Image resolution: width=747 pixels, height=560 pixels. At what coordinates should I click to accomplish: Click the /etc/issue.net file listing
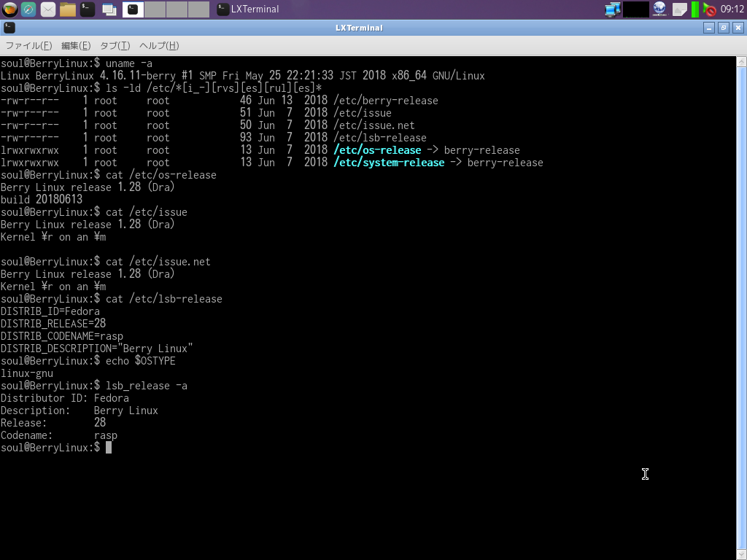click(x=374, y=125)
